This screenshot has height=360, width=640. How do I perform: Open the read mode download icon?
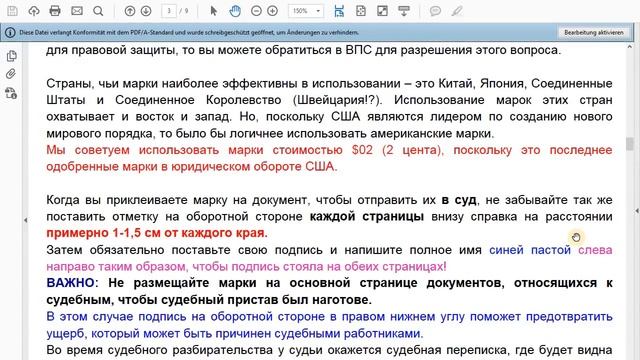click(404, 11)
